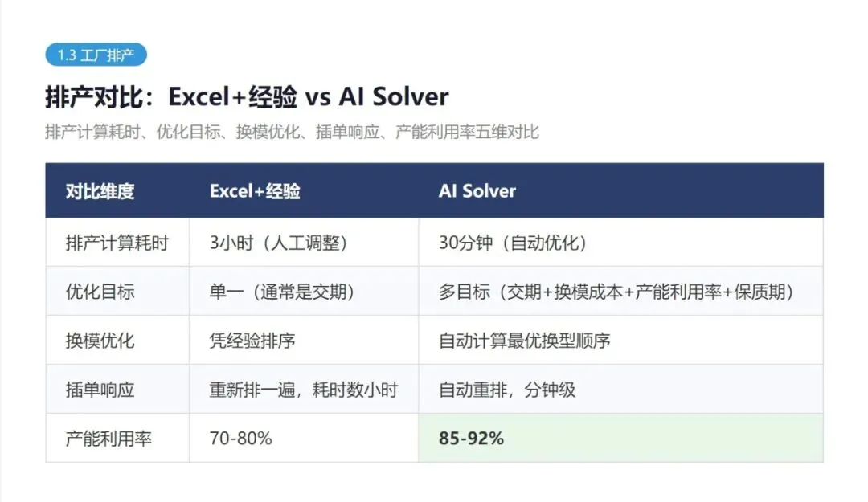Click the 3小时（人工调整） cell
This screenshot has height=502, width=868.
(x=304, y=243)
